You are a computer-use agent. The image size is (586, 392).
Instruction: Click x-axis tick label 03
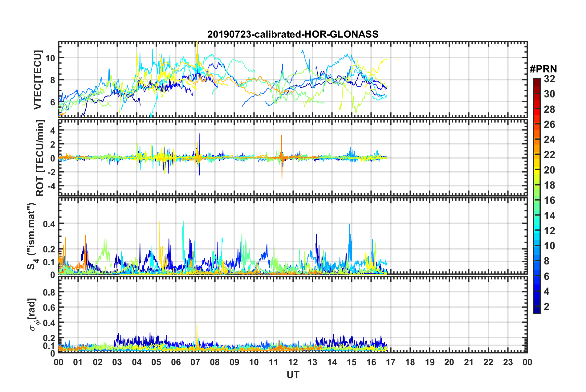(117, 362)
